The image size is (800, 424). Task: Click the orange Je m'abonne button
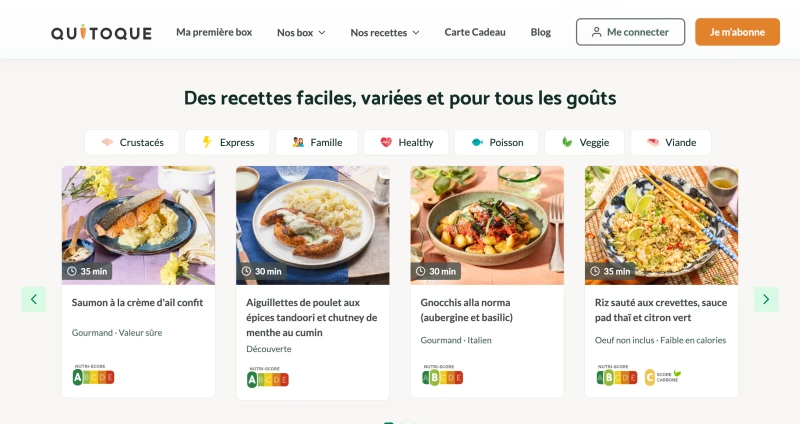[x=737, y=32]
